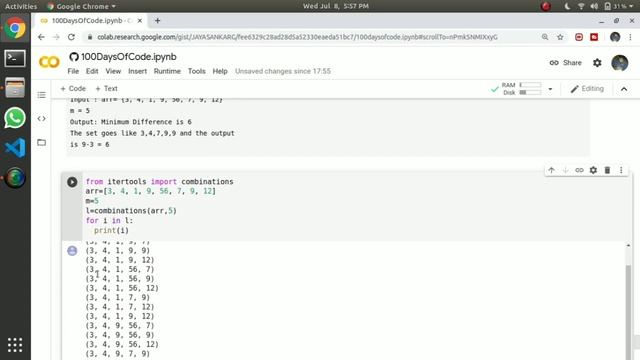Open the Files folder sidebar icon
Screen dimensions: 640x360
tap(41, 142)
